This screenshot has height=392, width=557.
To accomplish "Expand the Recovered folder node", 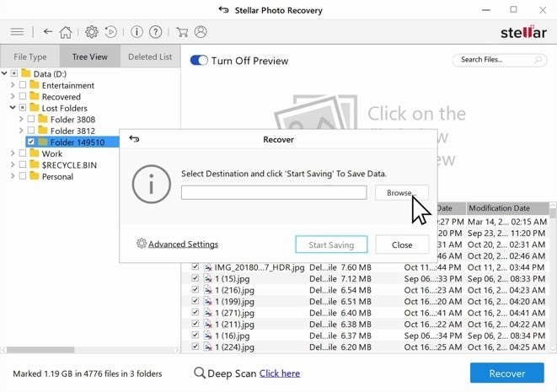I will tap(13, 96).
